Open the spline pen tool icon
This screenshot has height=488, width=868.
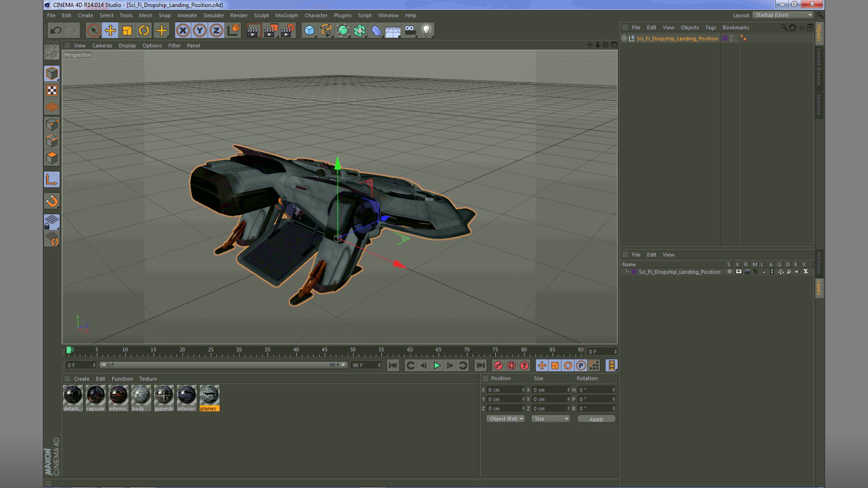click(x=326, y=30)
